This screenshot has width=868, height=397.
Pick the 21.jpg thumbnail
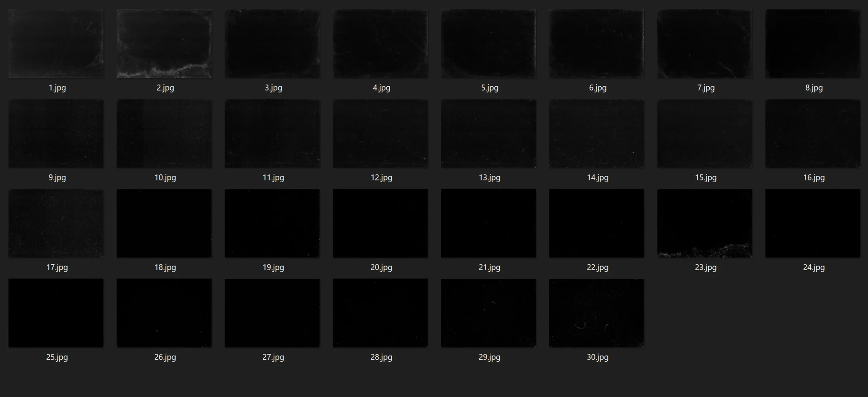(489, 223)
